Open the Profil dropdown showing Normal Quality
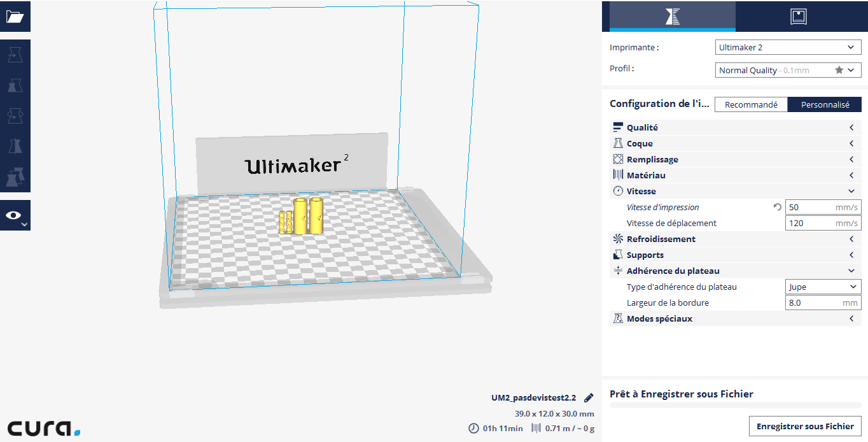 pos(788,70)
